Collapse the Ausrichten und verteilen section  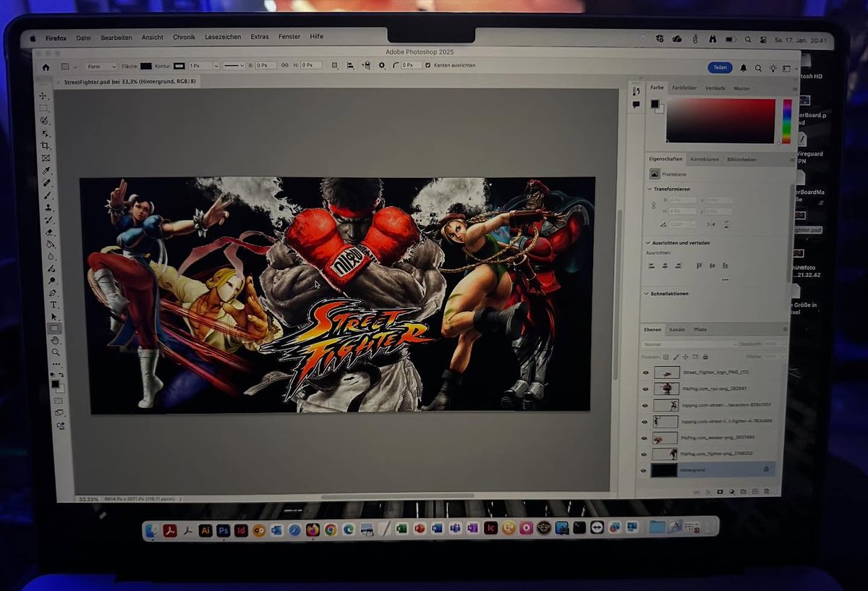click(648, 243)
